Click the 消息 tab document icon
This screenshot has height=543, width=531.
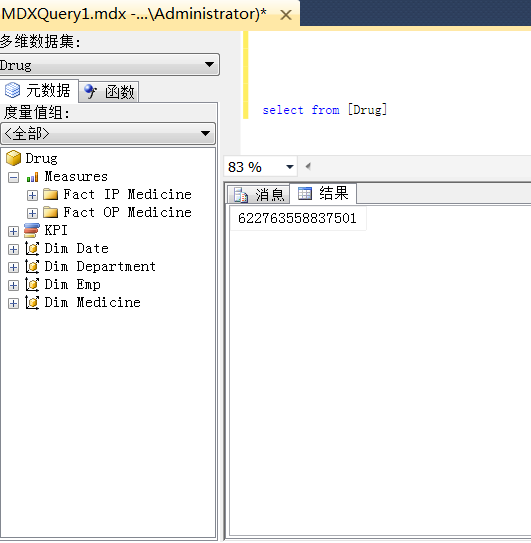[241, 195]
